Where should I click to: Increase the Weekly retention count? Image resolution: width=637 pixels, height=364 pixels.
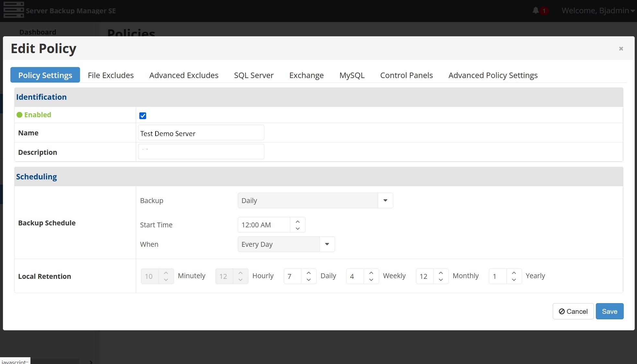coord(371,273)
